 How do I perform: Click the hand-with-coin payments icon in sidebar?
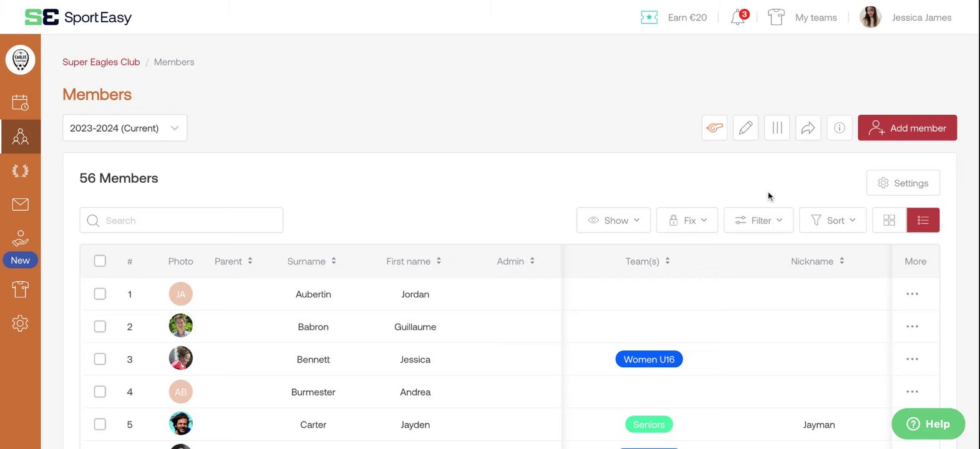click(21, 238)
